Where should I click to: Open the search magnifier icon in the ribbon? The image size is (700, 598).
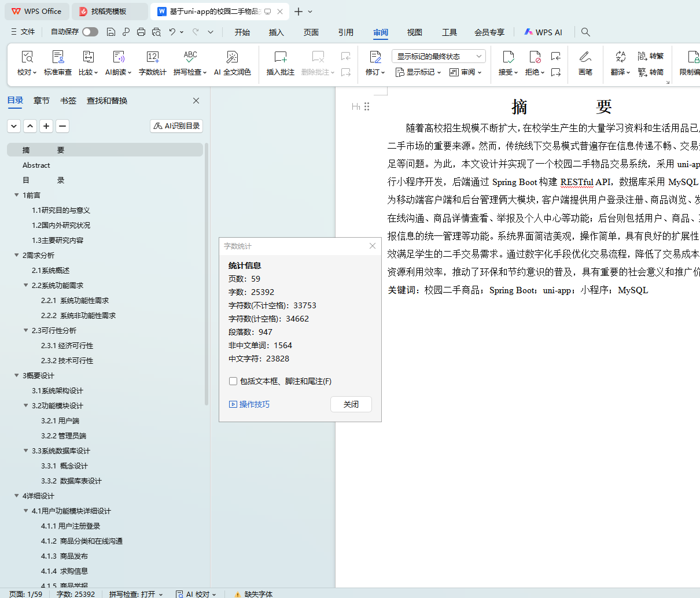(585, 32)
